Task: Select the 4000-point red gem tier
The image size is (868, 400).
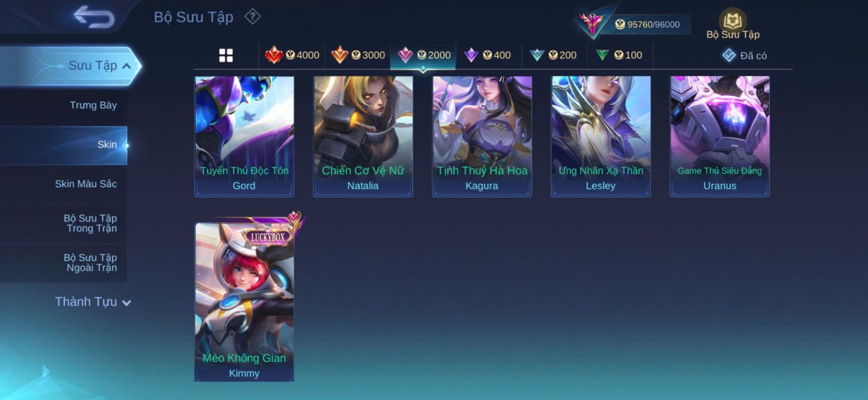Action: coord(292,55)
